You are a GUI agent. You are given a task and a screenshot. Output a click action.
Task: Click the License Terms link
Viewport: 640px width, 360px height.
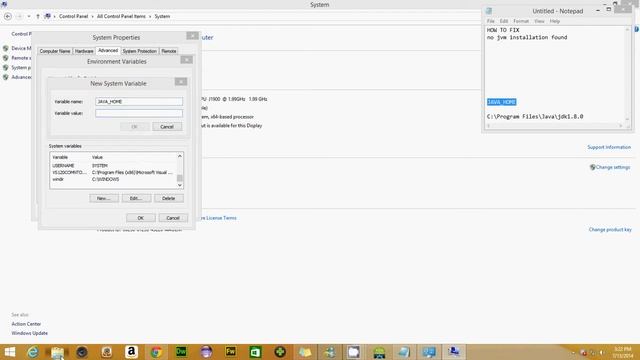tap(221, 218)
